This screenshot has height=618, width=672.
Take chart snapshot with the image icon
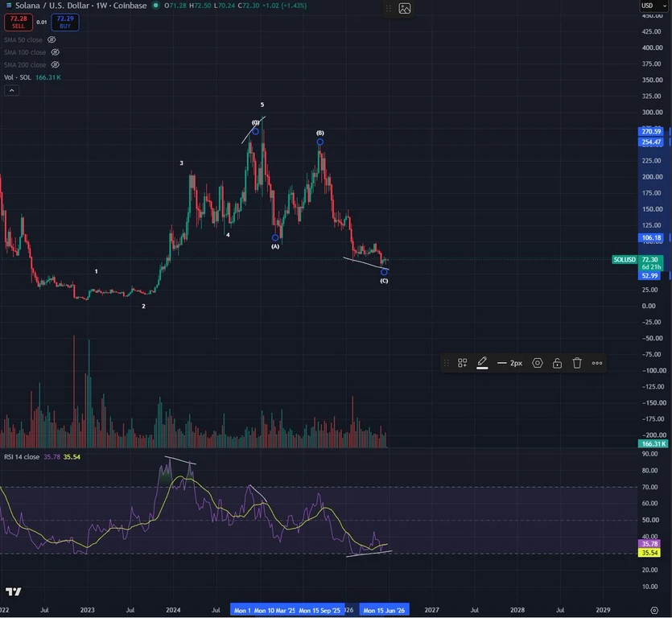[x=405, y=8]
